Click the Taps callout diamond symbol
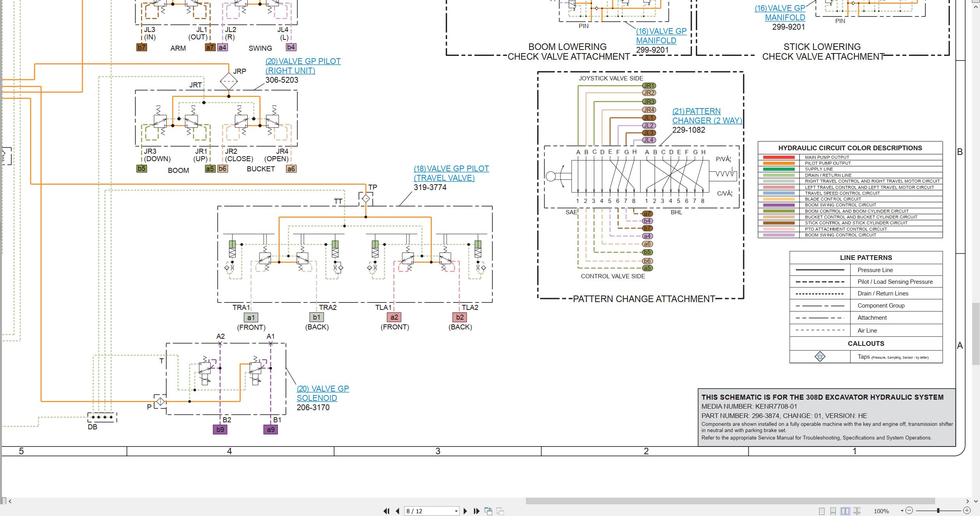980x516 pixels. coord(820,356)
